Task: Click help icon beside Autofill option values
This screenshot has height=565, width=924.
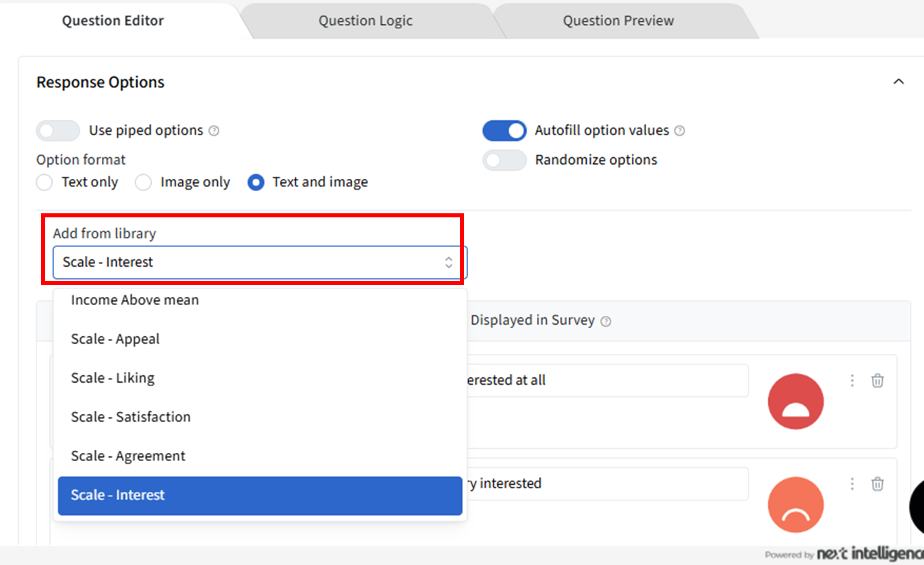Action: [x=680, y=131]
